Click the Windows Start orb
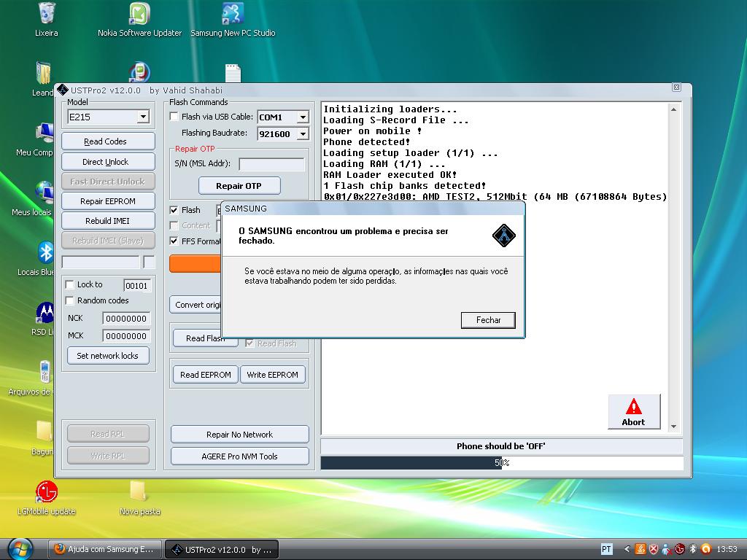The height and width of the screenshot is (560, 747). point(20,548)
